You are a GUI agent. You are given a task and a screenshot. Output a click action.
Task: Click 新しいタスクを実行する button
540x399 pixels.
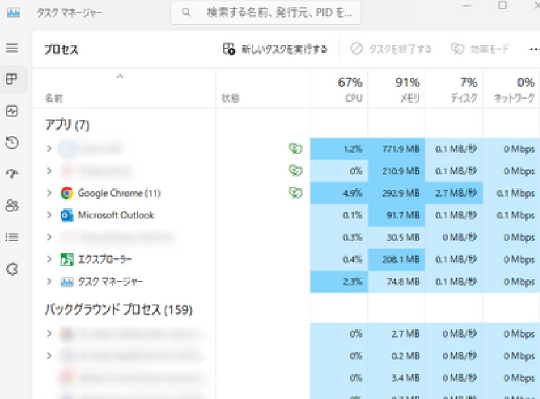click(274, 49)
